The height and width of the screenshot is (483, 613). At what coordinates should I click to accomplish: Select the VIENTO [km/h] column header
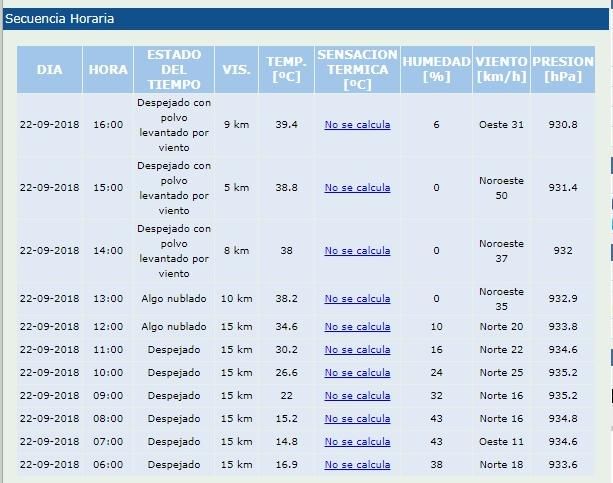point(501,70)
